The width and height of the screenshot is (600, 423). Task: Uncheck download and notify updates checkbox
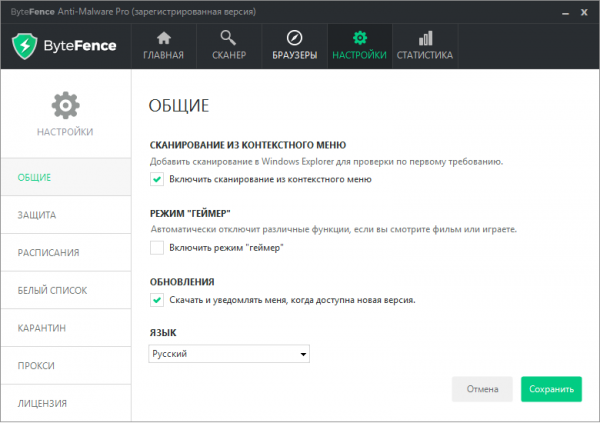point(156,299)
